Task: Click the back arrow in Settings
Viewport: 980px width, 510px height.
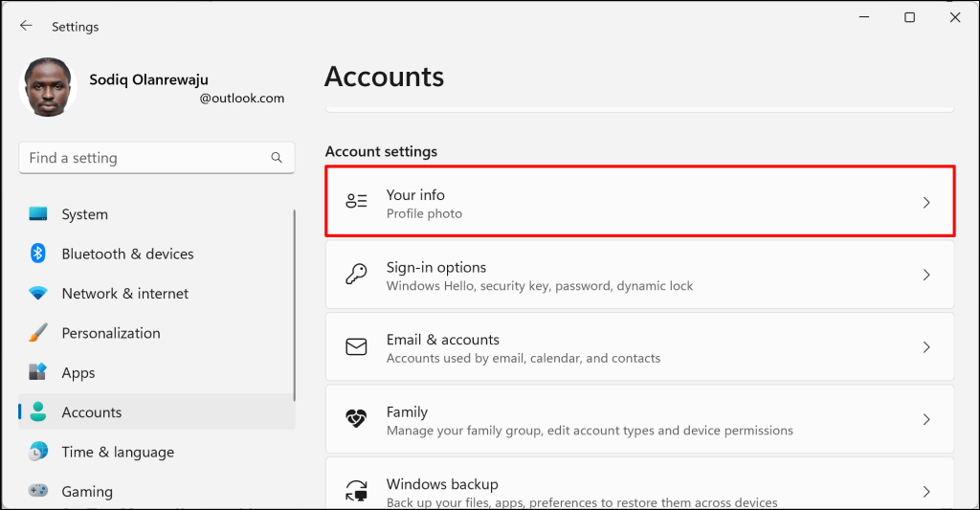Action: (26, 26)
